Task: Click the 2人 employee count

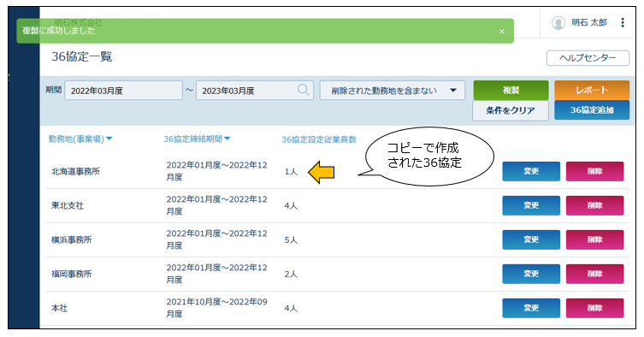Action: (x=291, y=274)
